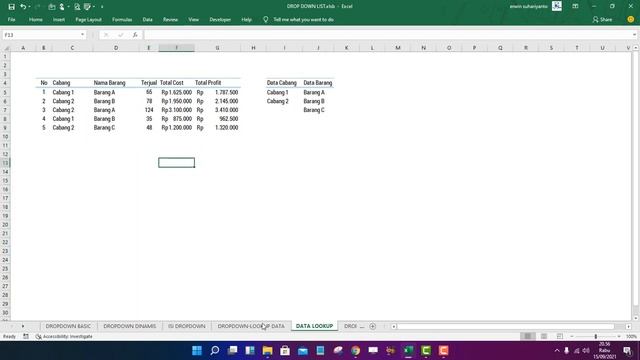
Task: Switch to the View tab
Action: pyautogui.click(x=193, y=20)
